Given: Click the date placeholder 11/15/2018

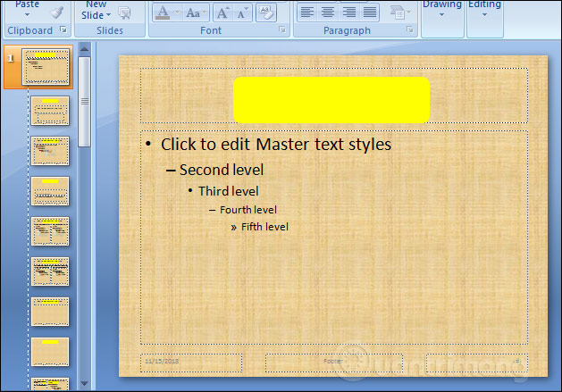Looking at the screenshot, I should coord(191,363).
